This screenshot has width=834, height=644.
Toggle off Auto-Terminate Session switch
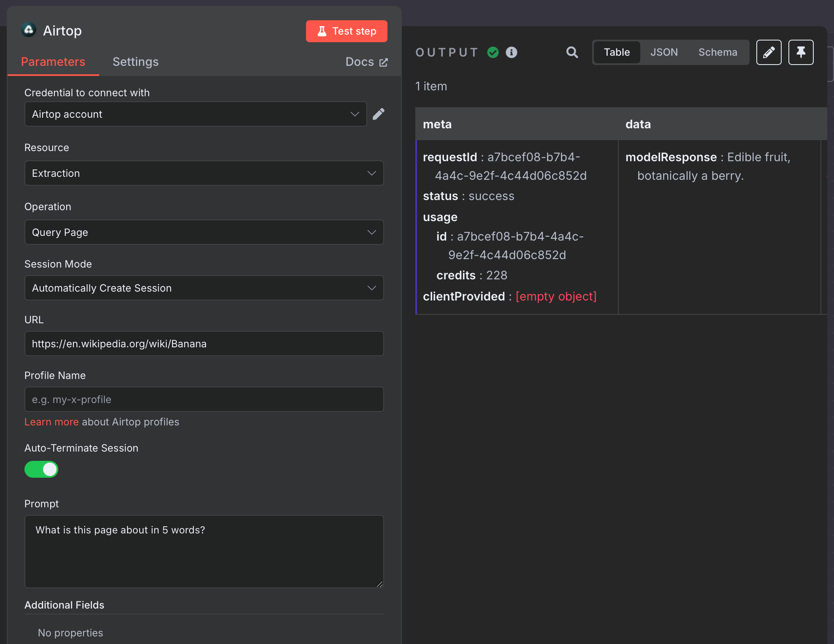pyautogui.click(x=41, y=469)
